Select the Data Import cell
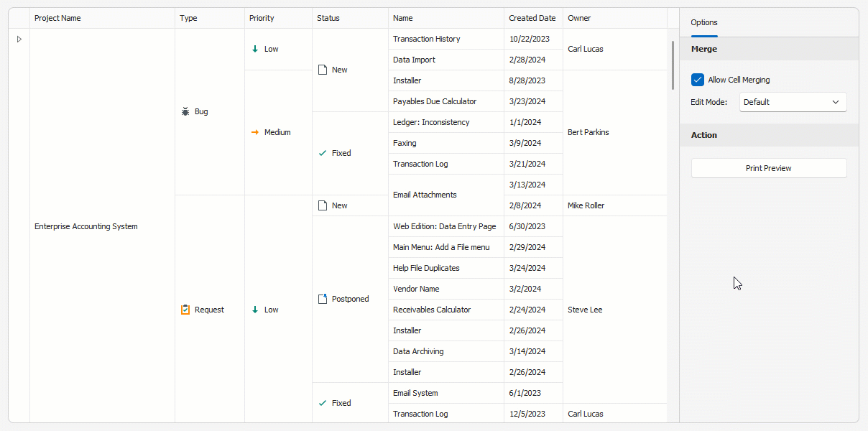The height and width of the screenshot is (431, 868). click(x=446, y=60)
